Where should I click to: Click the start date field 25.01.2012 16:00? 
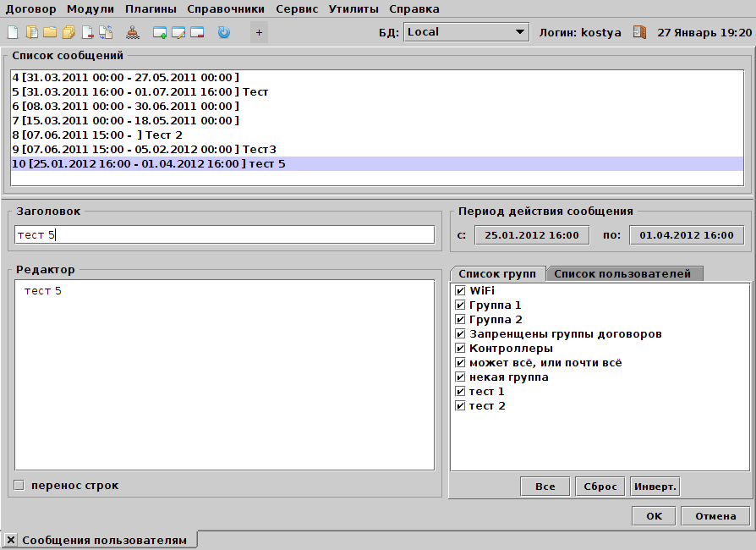click(531, 234)
